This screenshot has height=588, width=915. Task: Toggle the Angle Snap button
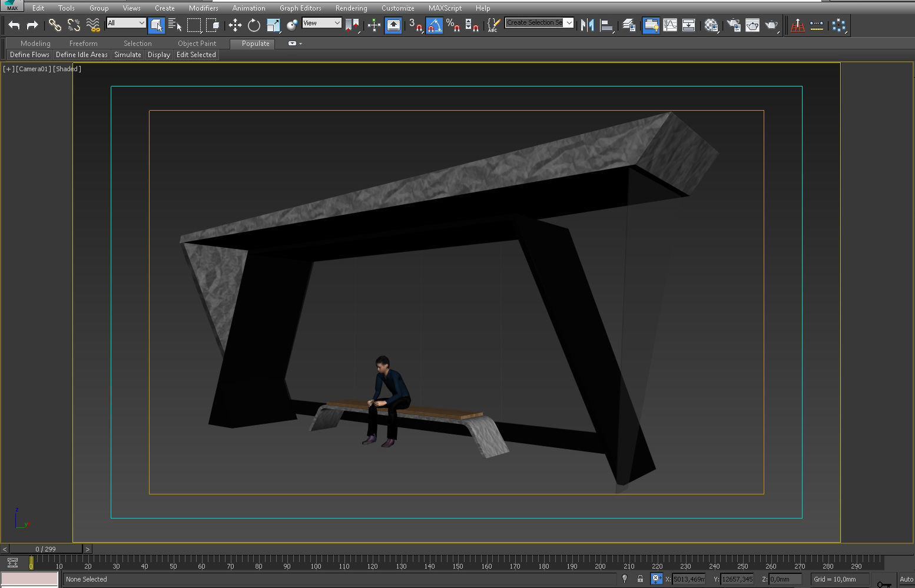pos(435,25)
